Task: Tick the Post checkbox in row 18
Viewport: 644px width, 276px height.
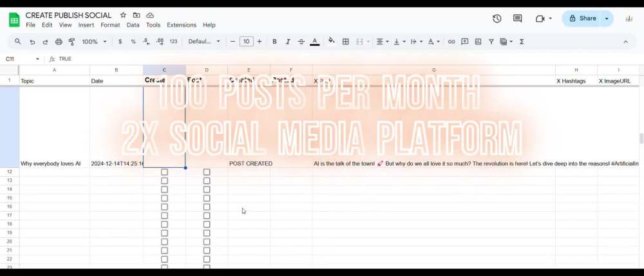Action: [207, 225]
